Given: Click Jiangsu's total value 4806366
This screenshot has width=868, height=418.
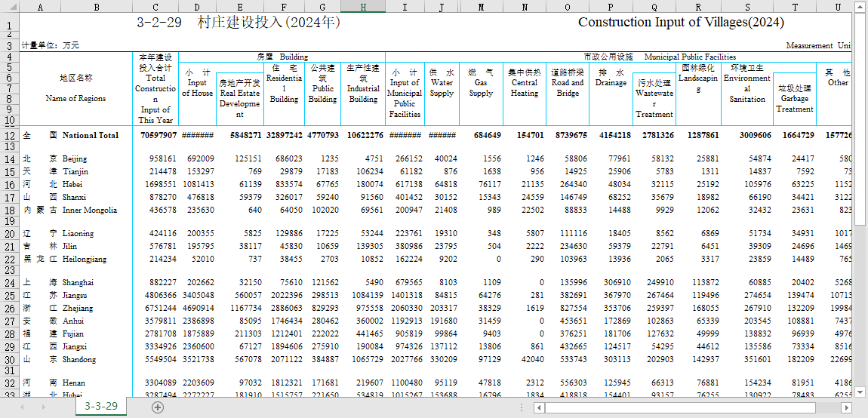Looking at the screenshot, I should click(161, 296).
